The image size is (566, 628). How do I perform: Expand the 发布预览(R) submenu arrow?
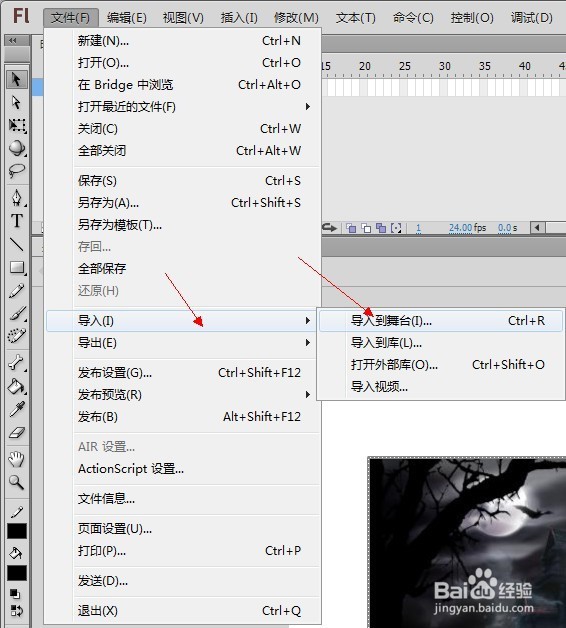[308, 395]
